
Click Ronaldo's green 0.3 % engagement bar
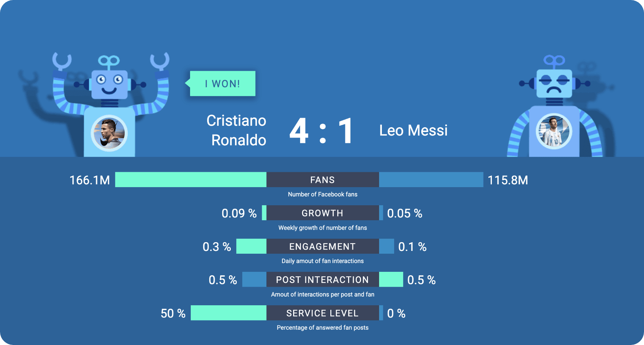click(251, 246)
